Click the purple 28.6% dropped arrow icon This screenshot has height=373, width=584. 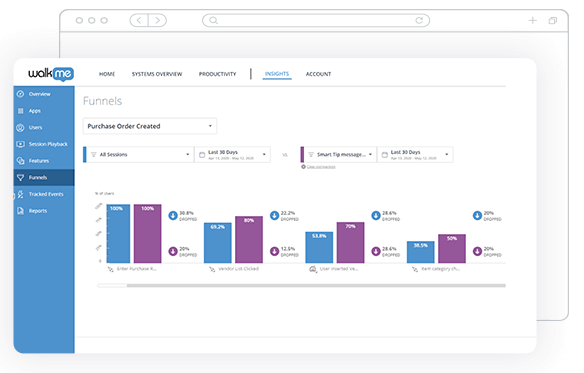point(376,251)
